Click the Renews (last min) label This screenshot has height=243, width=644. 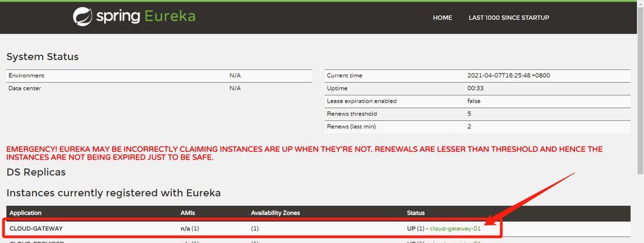tap(351, 126)
